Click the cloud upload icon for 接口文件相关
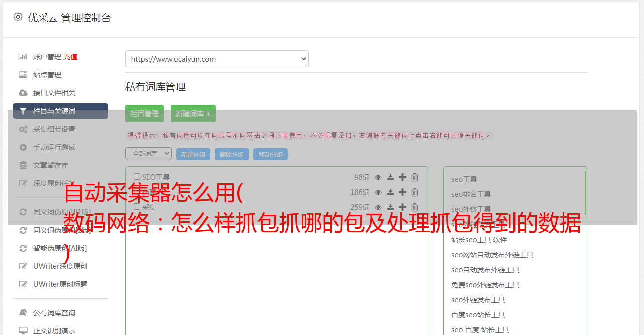The height and width of the screenshot is (335, 644). [23, 93]
